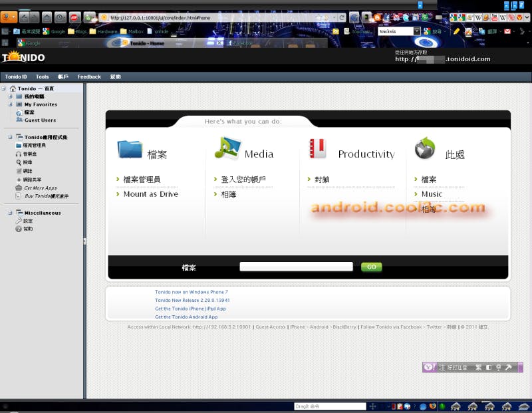Open the Blogs bookmarks folder

coord(77,31)
